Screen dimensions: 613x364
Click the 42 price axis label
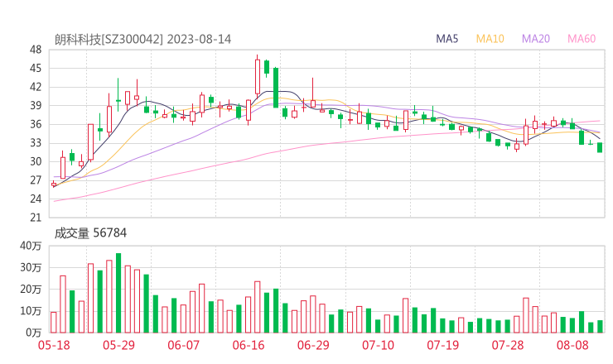click(x=36, y=87)
